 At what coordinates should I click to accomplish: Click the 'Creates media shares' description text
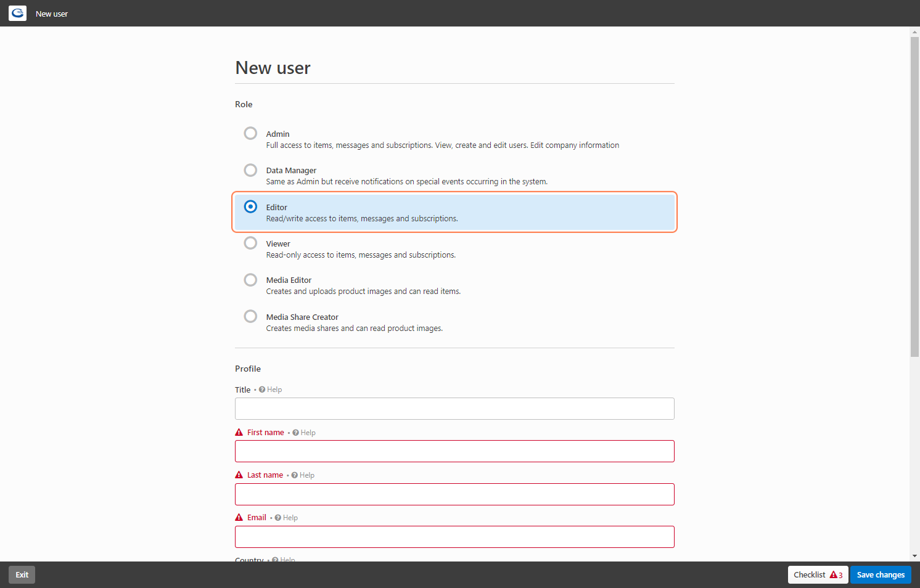354,329
